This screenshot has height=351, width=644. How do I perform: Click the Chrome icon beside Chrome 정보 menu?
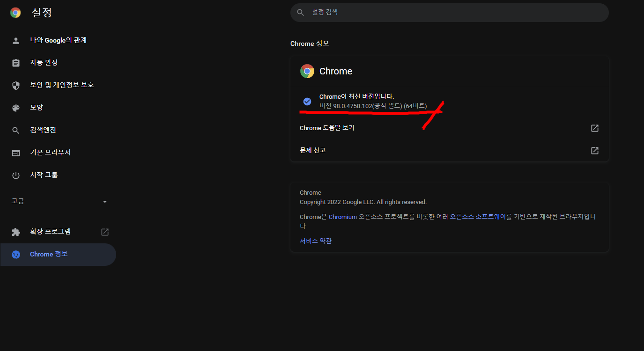16,254
